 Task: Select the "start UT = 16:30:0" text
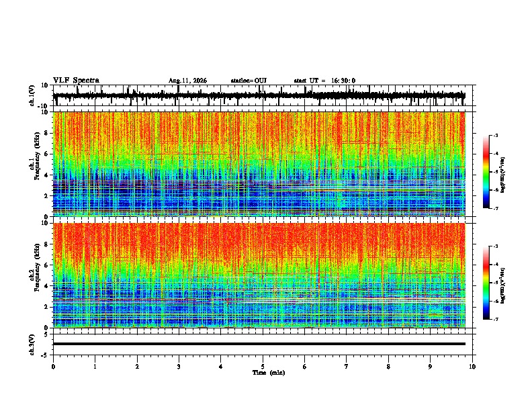[324, 81]
